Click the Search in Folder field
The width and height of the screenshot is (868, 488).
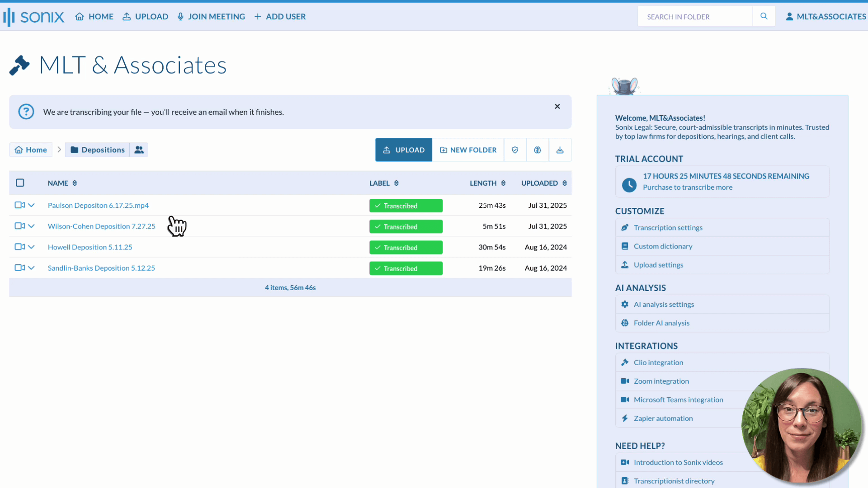[695, 17]
